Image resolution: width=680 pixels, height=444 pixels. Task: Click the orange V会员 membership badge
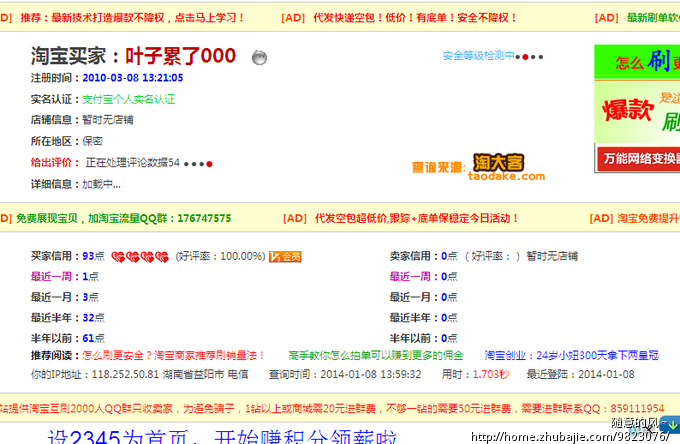click(x=285, y=257)
